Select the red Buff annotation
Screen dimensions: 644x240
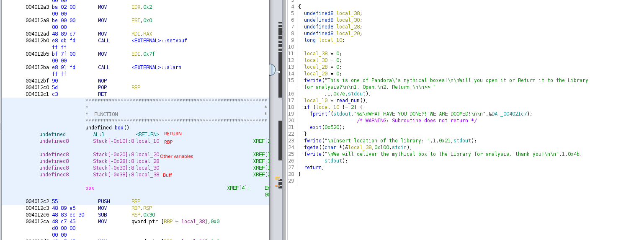pyautogui.click(x=167, y=175)
